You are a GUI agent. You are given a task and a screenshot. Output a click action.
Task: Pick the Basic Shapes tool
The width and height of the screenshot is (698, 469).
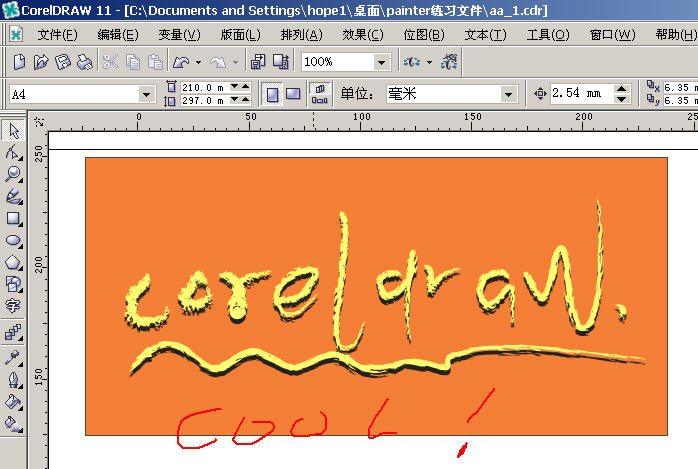[13, 284]
